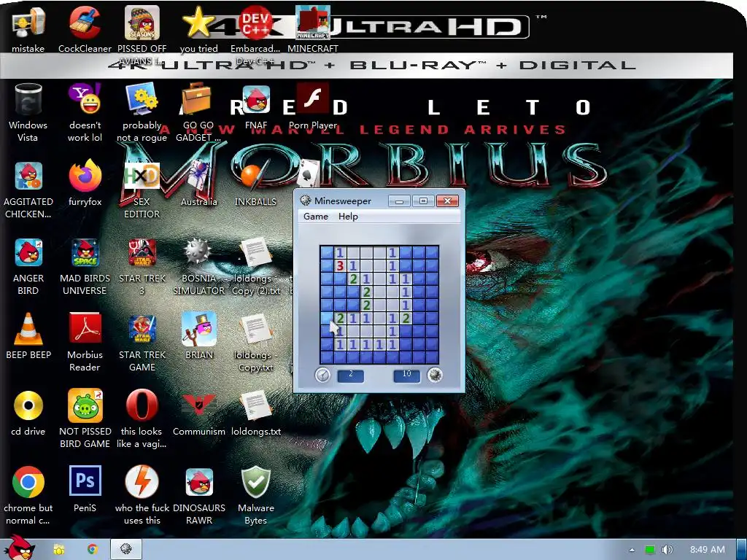
Task: Open the Help menu in Minesweeper
Action: click(348, 216)
